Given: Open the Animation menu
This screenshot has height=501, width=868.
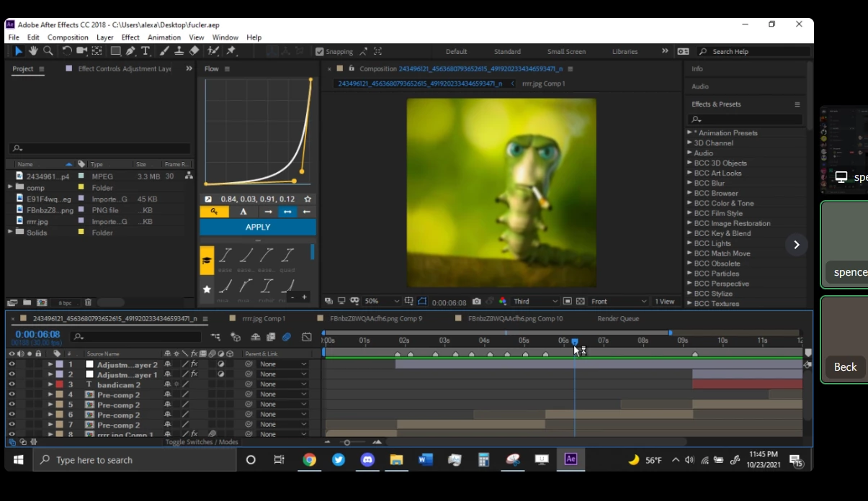Looking at the screenshot, I should point(164,37).
